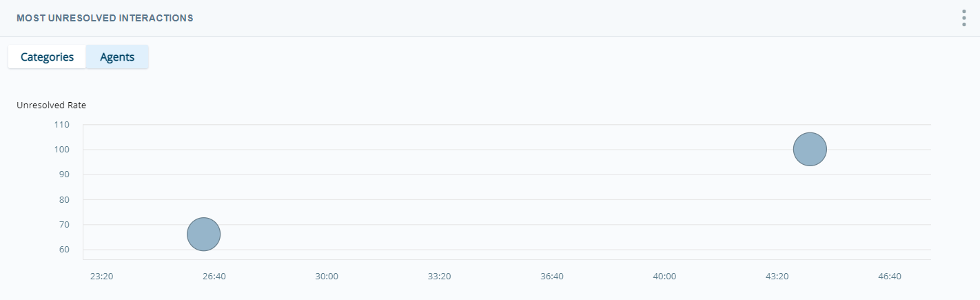Click the 90 y-axis label

coord(64,174)
